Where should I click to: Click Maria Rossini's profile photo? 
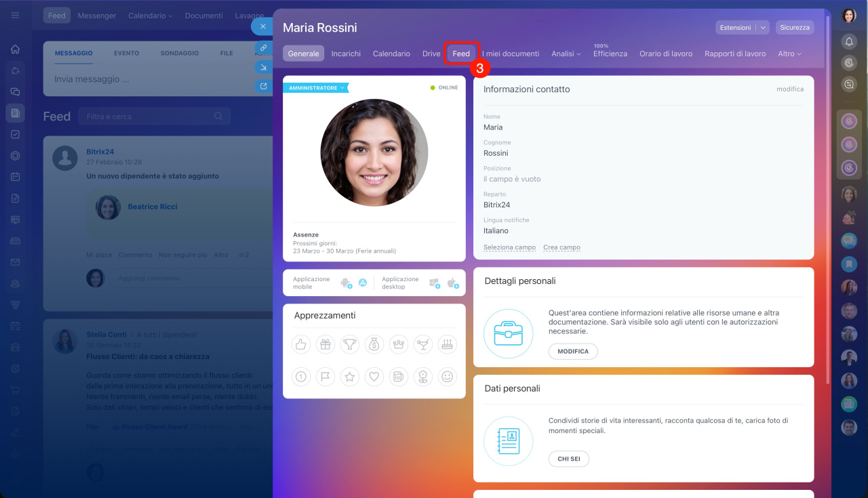pos(374,152)
